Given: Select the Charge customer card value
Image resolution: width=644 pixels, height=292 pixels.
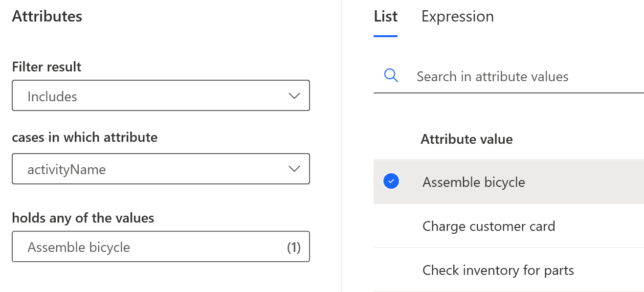Looking at the screenshot, I should click(489, 226).
